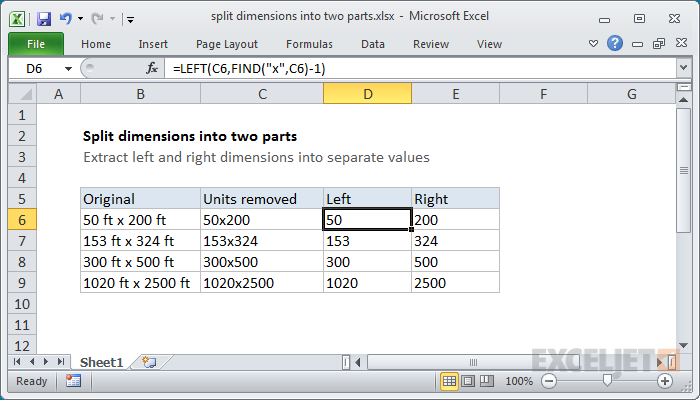Viewport: 700px width, 400px height.
Task: Switch to the Home ribbon tab
Action: pyautogui.click(x=96, y=44)
